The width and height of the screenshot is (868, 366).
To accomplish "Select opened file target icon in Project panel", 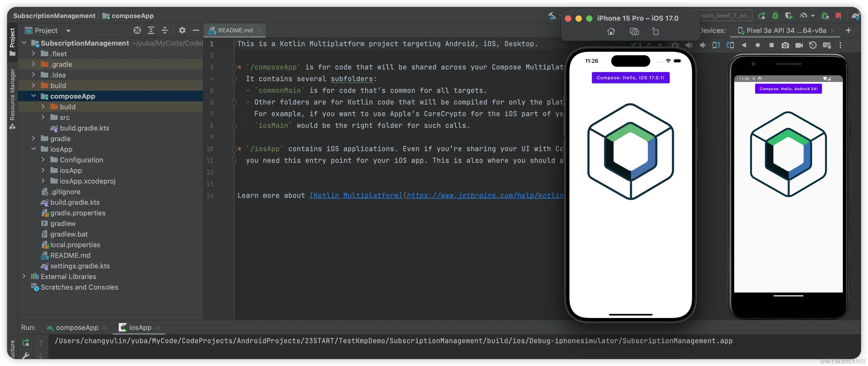I will pos(137,30).
